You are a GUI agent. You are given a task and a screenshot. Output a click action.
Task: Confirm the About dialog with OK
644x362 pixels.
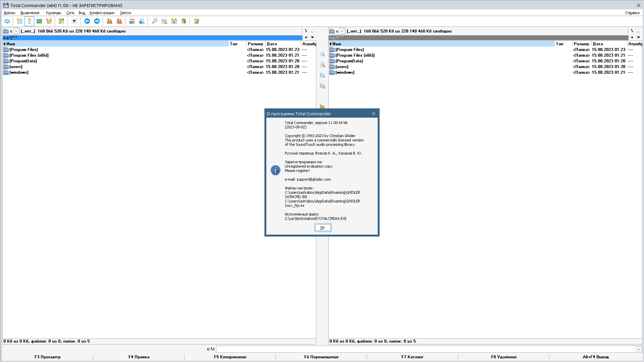pyautogui.click(x=323, y=228)
